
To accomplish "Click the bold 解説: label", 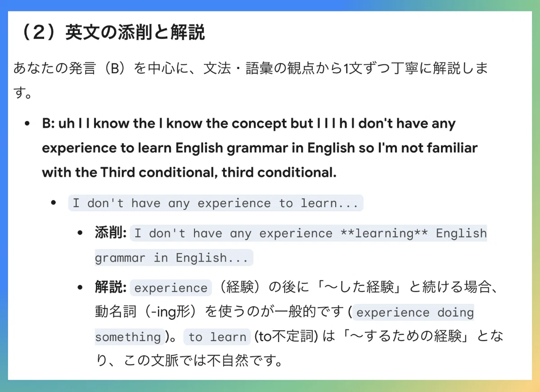I will [x=110, y=288].
